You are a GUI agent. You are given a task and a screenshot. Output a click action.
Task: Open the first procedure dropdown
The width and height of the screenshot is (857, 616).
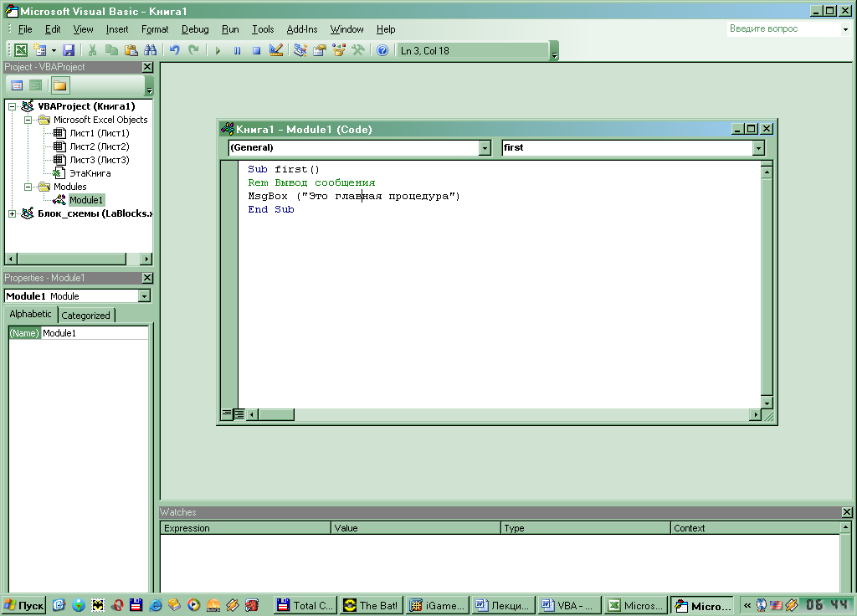(x=758, y=147)
